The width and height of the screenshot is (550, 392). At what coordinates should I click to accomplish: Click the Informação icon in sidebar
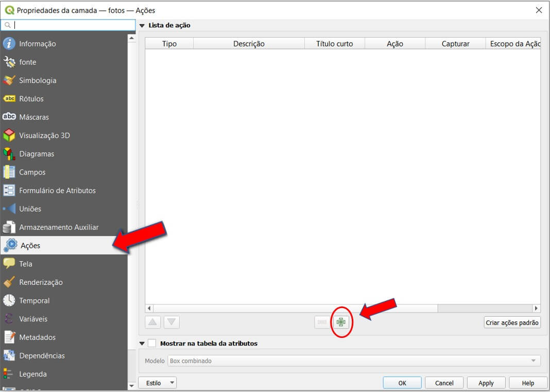pos(9,44)
